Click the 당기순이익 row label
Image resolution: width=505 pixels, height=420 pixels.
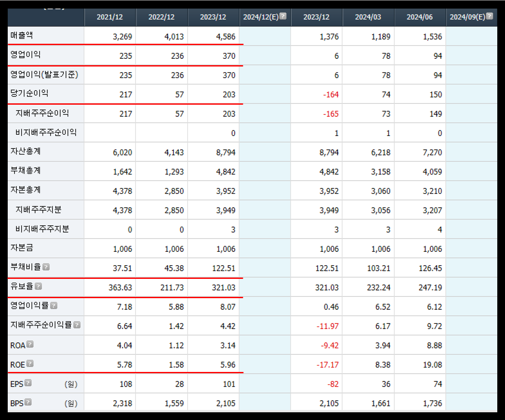tap(29, 94)
